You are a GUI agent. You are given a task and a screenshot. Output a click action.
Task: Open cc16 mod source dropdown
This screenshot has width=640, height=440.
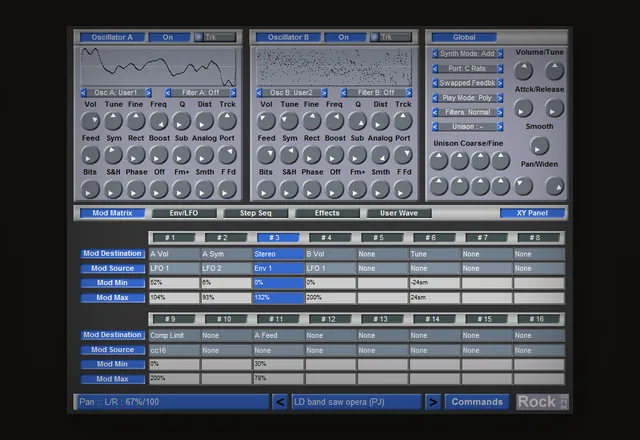174,350
